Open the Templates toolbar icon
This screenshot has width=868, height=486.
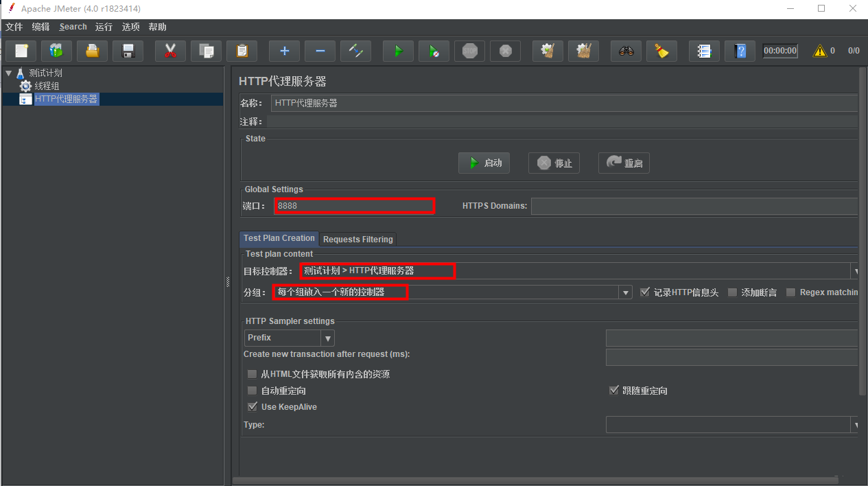pyautogui.click(x=56, y=51)
